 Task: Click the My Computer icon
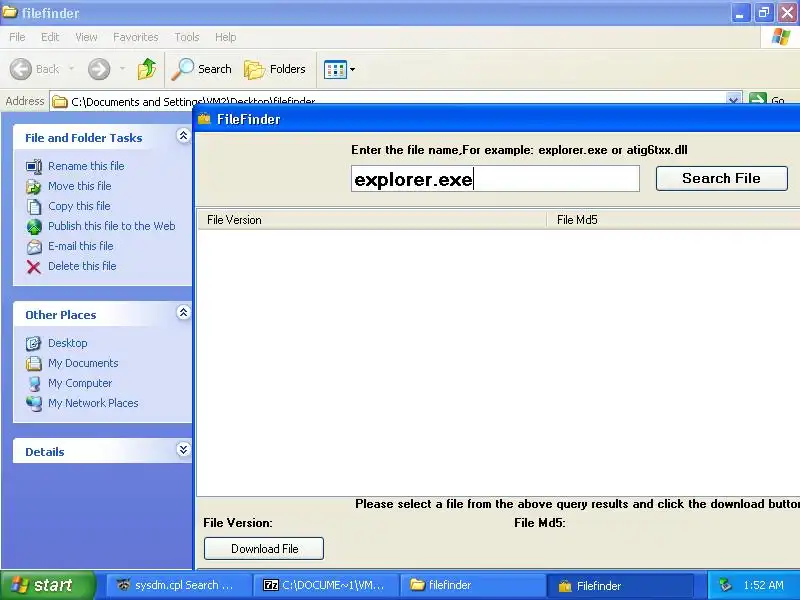(x=34, y=384)
